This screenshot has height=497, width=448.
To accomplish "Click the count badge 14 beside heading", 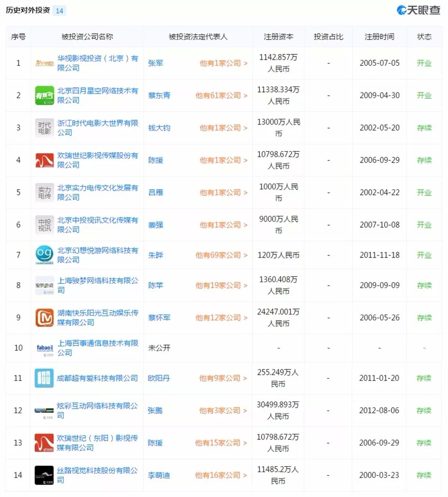I will 59,11.
